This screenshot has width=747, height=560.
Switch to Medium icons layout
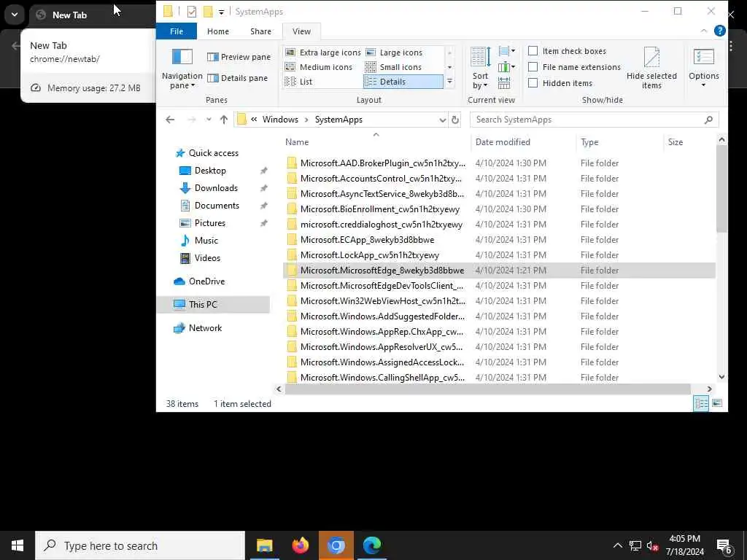pyautogui.click(x=318, y=67)
